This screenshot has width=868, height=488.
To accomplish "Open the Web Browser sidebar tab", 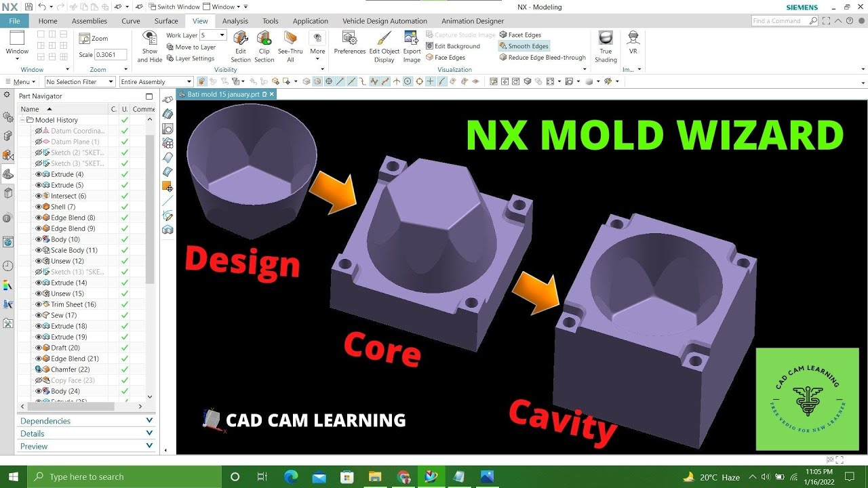I will click(x=7, y=242).
